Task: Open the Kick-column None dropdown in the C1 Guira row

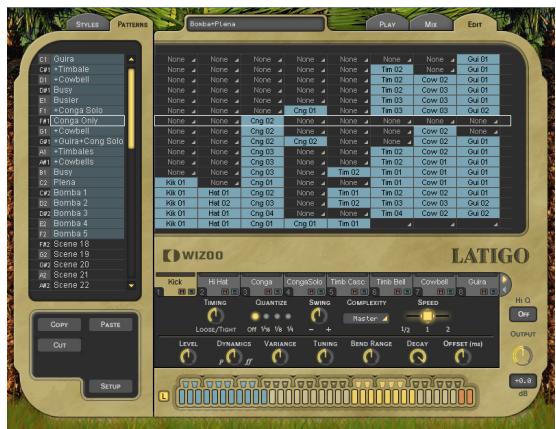Action: click(176, 60)
